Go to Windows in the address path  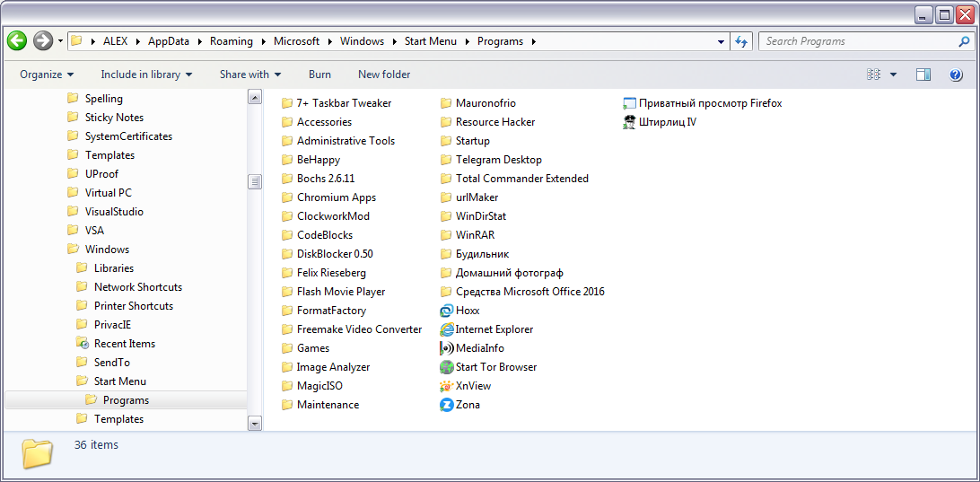(x=362, y=41)
